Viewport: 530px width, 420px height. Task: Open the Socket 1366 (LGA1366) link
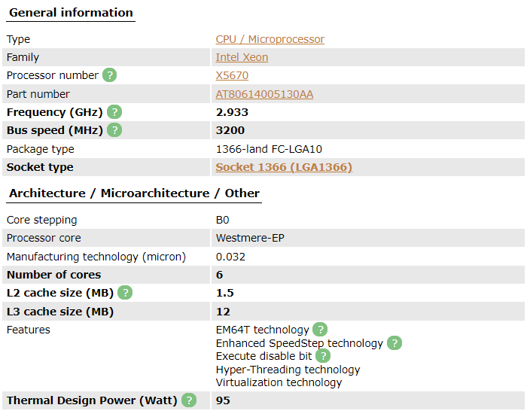(284, 167)
